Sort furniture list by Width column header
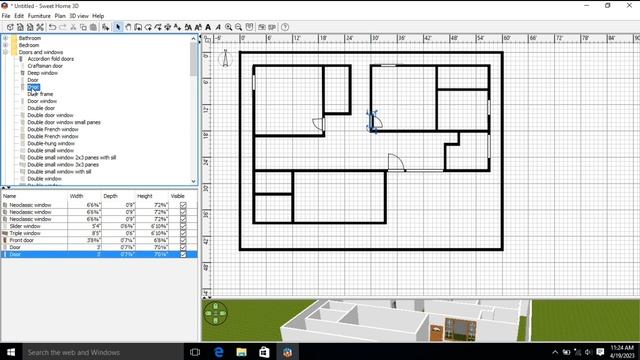The height and width of the screenshot is (360, 640). click(84, 196)
